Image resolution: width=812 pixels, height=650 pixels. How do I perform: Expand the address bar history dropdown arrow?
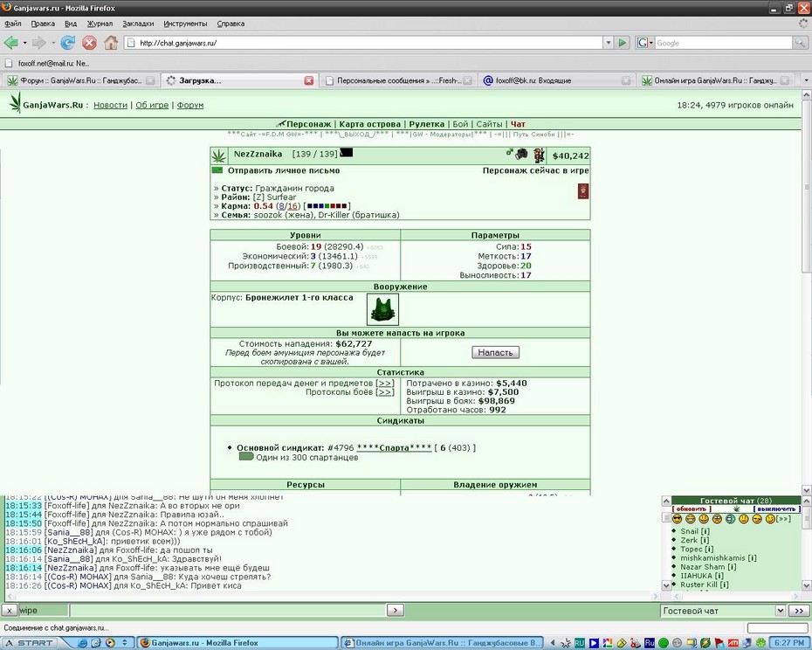609,43
